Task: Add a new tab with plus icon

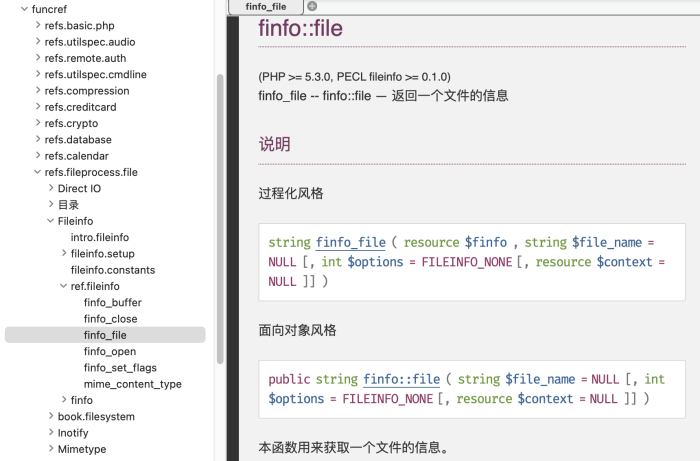Action: coord(312,6)
